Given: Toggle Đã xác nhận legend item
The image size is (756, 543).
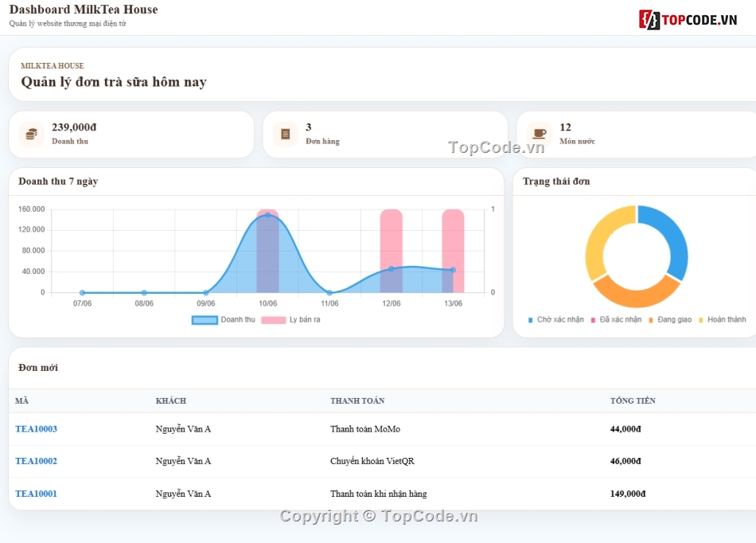Looking at the screenshot, I should [x=616, y=320].
